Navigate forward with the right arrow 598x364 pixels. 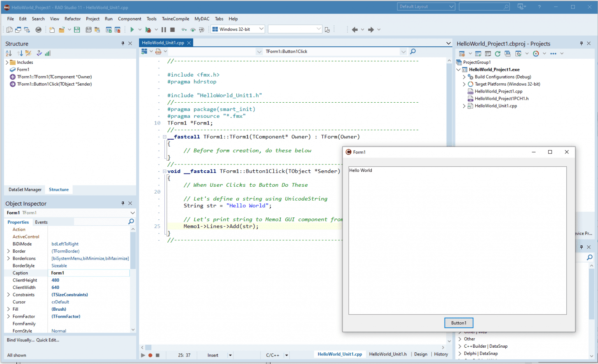click(x=371, y=30)
